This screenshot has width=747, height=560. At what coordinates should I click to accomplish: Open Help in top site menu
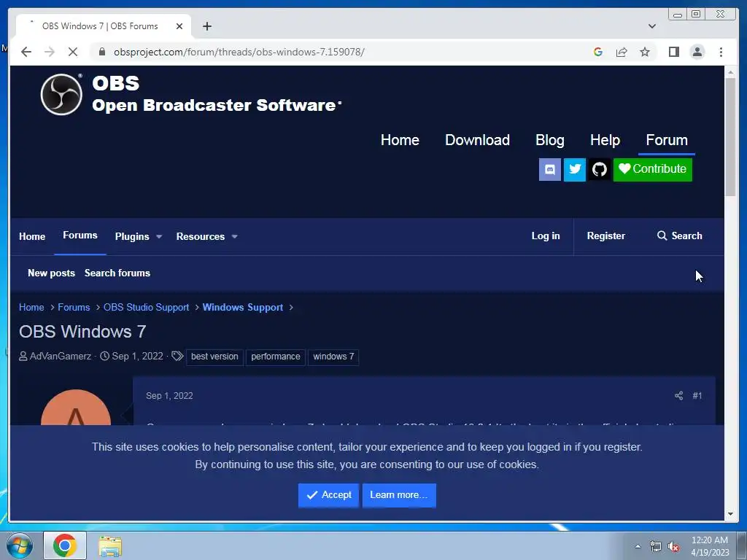coord(605,140)
